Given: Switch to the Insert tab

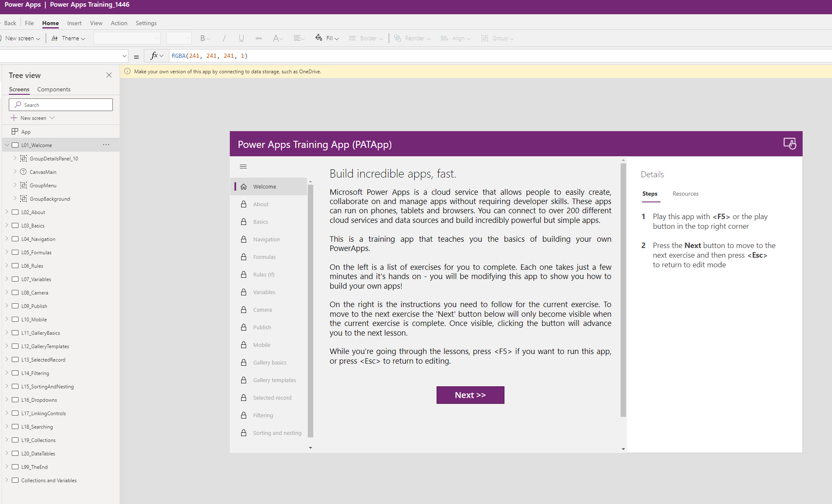Looking at the screenshot, I should pos(74,23).
